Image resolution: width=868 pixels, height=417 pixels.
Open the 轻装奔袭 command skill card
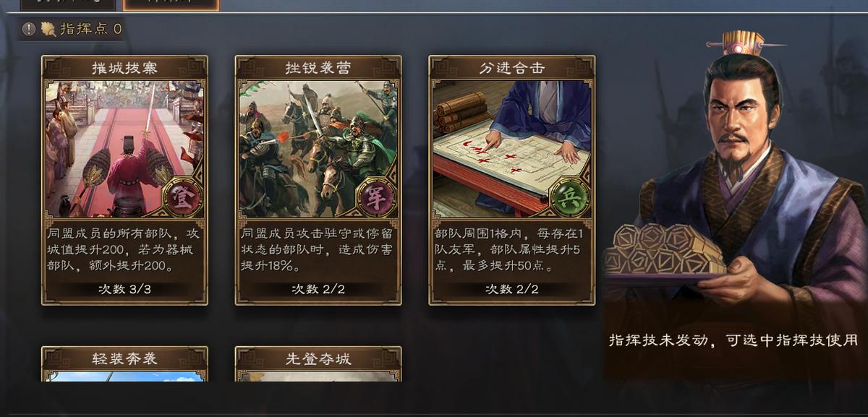coord(124,364)
